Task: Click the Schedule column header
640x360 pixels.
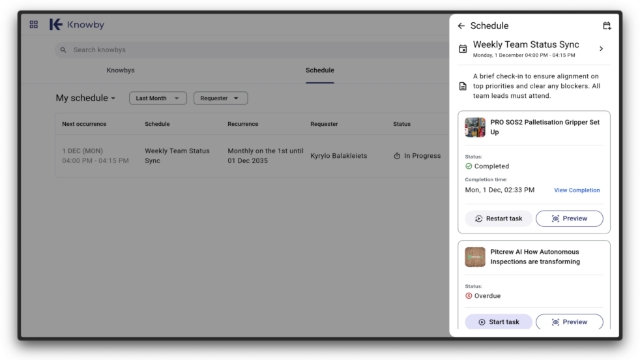Action: coord(157,124)
